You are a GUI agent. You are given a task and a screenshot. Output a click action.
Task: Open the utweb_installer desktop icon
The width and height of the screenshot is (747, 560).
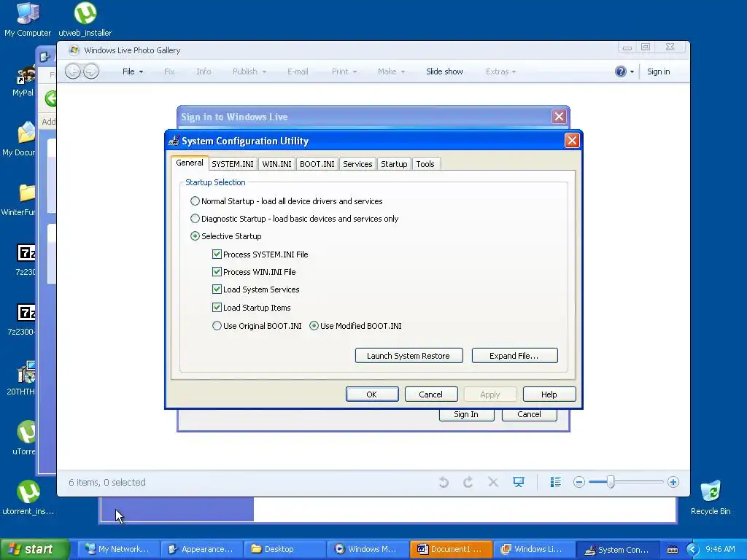(x=85, y=19)
